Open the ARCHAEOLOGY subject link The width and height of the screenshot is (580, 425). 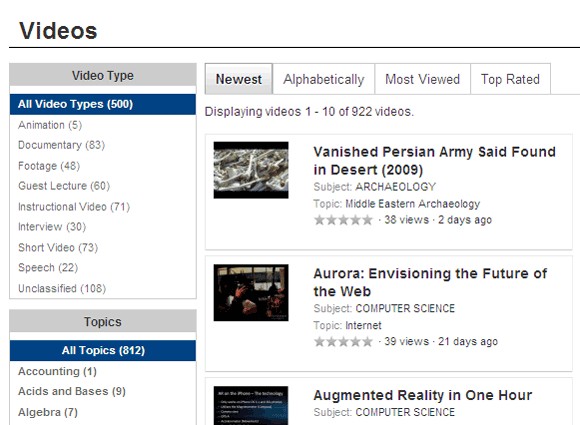click(395, 187)
